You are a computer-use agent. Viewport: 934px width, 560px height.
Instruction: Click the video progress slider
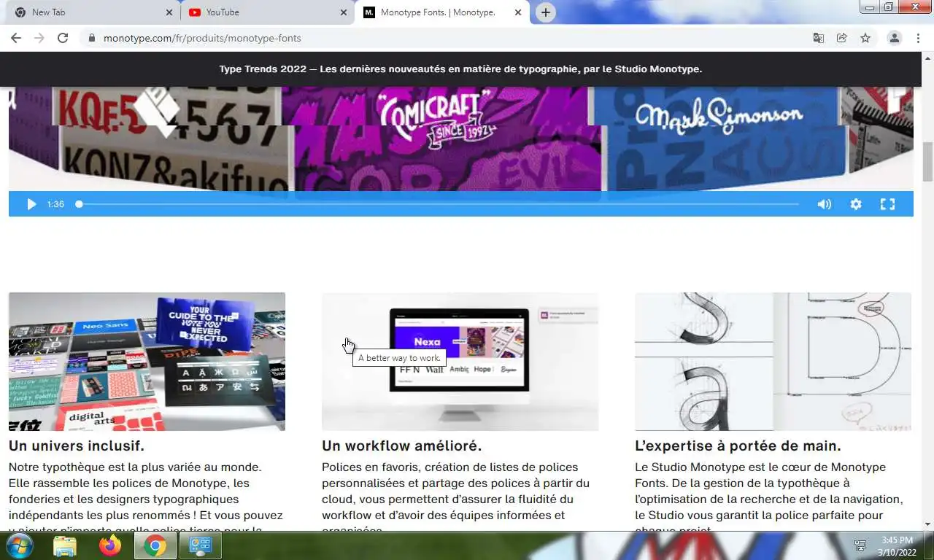(438, 204)
